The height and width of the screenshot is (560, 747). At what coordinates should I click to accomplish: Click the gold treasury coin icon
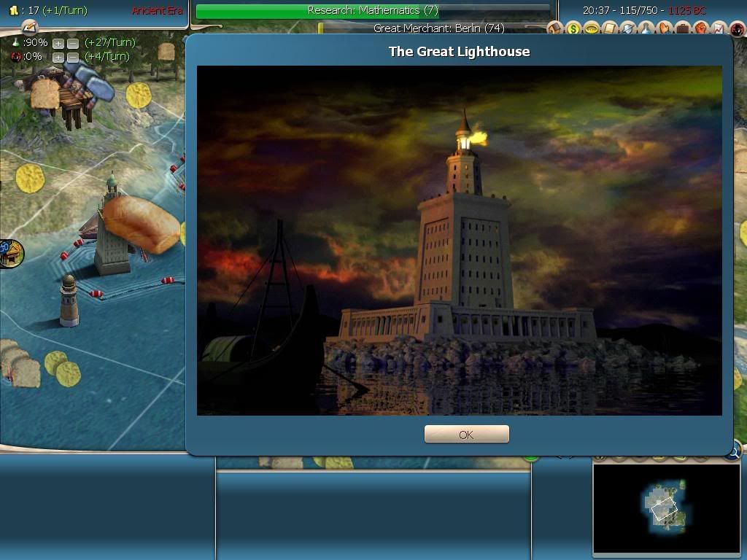14,10
